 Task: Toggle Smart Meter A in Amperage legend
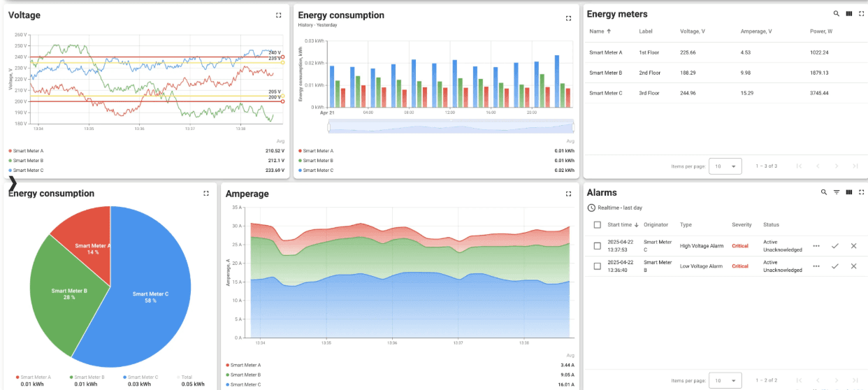(x=243, y=365)
